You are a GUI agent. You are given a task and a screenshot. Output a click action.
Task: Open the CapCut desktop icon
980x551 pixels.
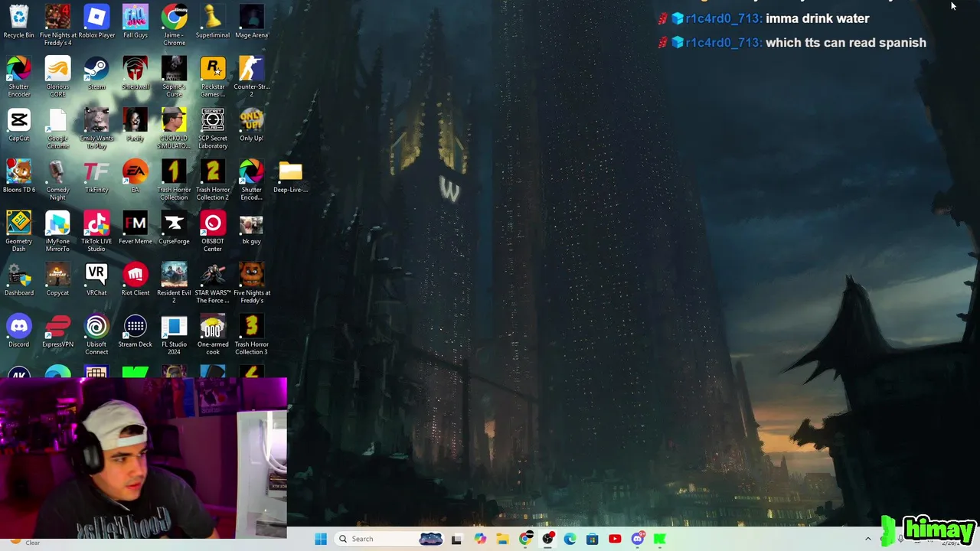(x=18, y=125)
